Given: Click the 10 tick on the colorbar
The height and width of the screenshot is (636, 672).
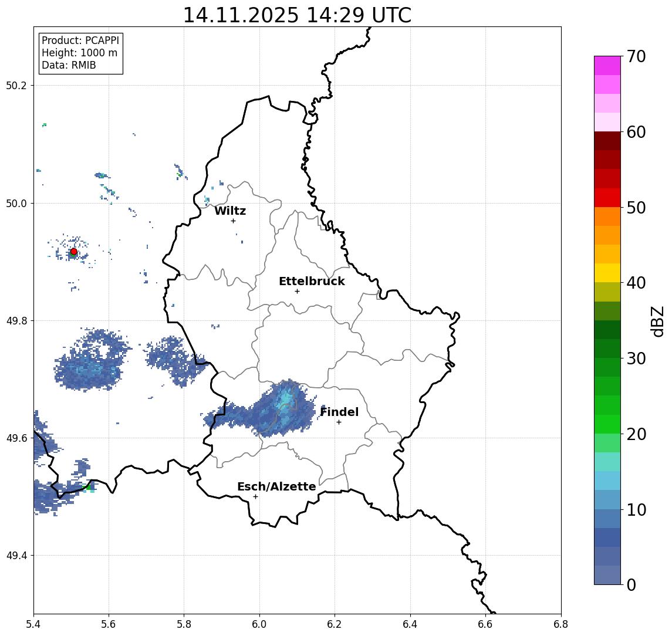Looking at the screenshot, I should pos(636,509).
